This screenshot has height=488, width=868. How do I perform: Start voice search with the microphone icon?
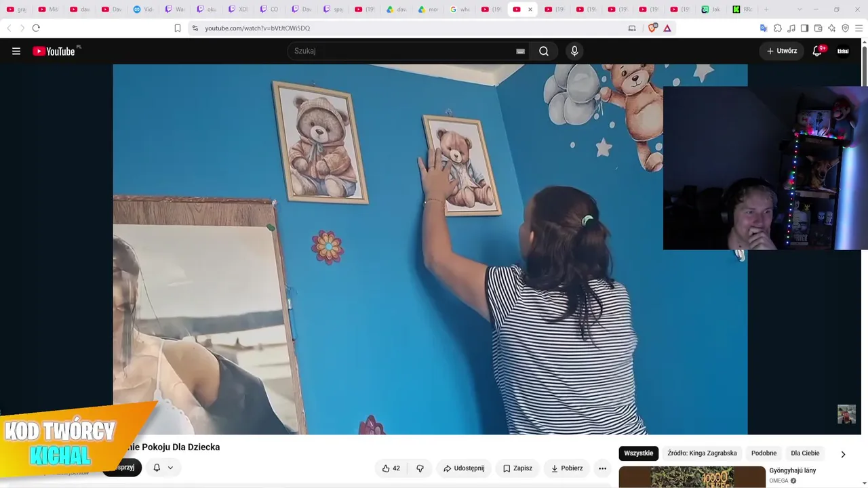[x=574, y=51]
